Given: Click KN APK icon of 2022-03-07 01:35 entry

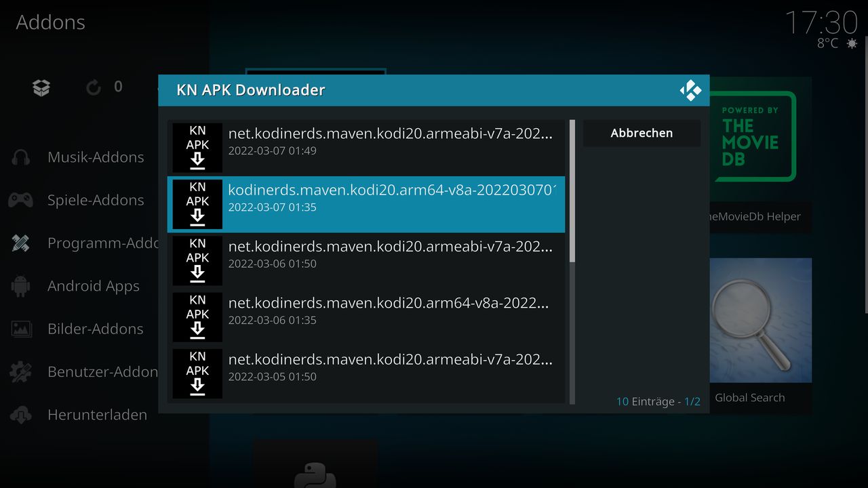Looking at the screenshot, I should pos(197,204).
